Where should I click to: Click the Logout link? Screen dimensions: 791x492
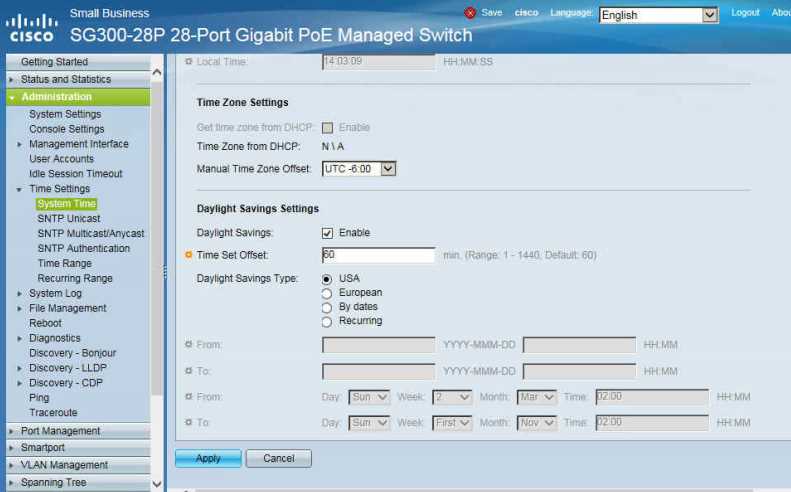point(745,13)
